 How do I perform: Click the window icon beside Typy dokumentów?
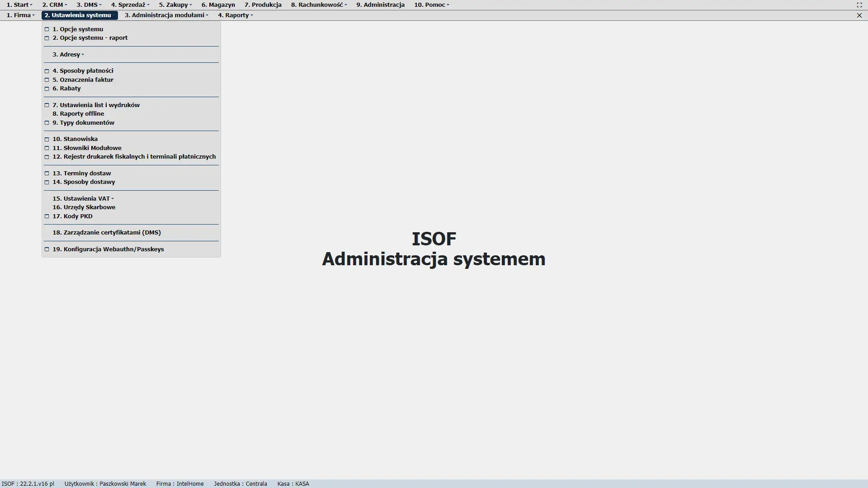(x=47, y=123)
